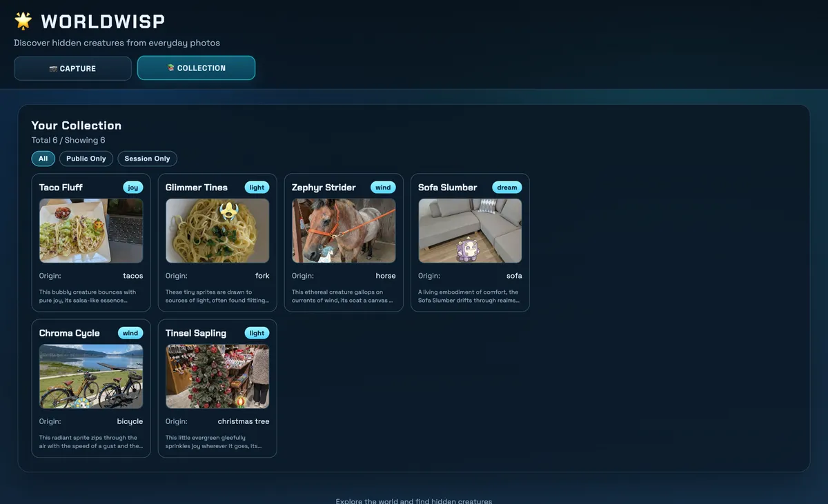Select the Tinsel Sapling christmas tree image
Screen dimensions: 828x504
217,376
